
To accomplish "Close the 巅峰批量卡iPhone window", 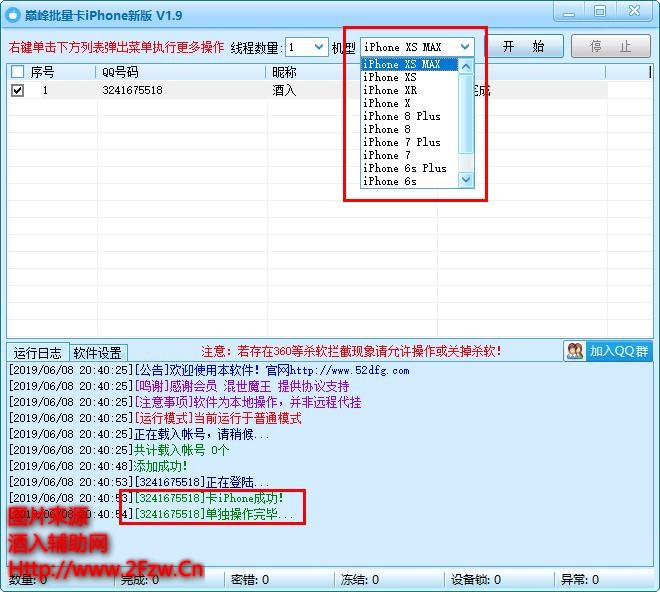I will [634, 11].
